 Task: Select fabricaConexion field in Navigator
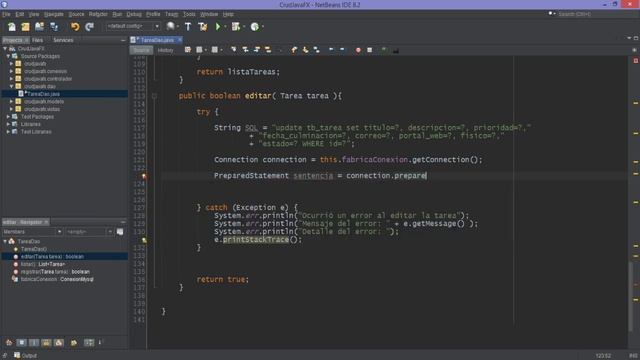click(x=57, y=280)
